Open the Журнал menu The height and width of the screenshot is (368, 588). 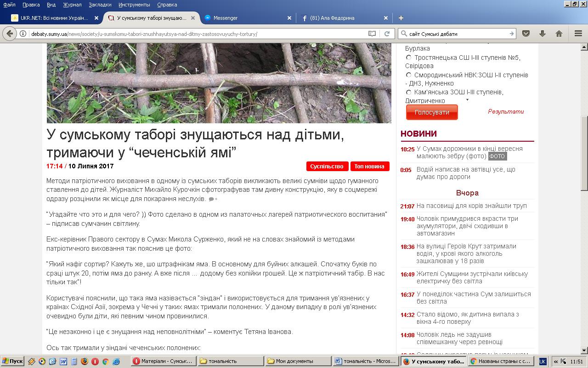tap(72, 5)
